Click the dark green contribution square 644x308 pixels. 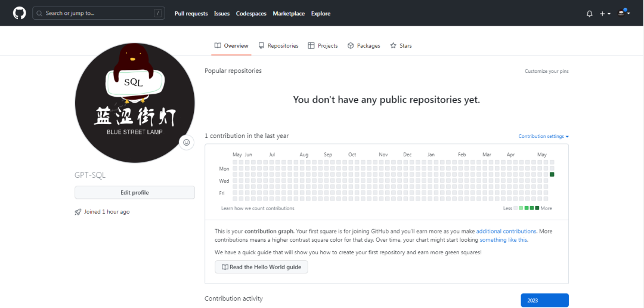coord(552,174)
